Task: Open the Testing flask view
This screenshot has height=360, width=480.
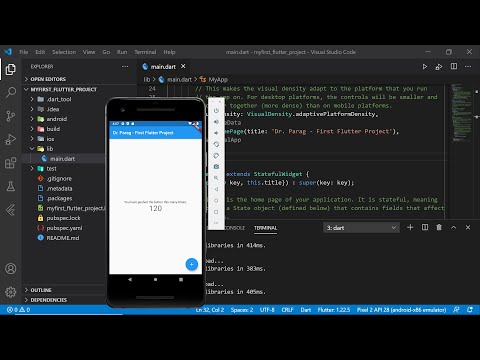Action: pyautogui.click(x=11, y=186)
